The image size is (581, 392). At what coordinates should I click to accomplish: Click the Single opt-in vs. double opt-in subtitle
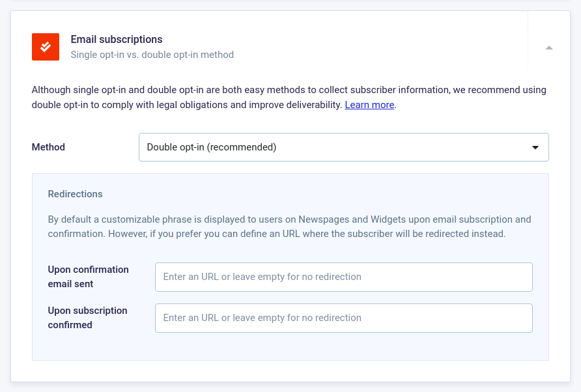coord(152,55)
